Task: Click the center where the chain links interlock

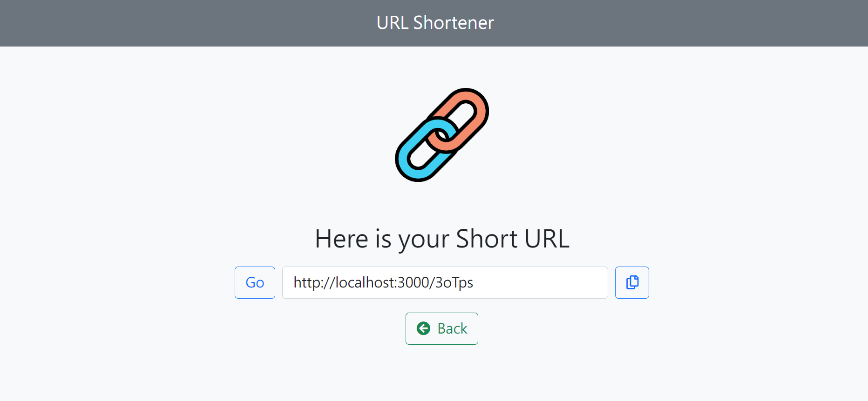Action: 442,135
